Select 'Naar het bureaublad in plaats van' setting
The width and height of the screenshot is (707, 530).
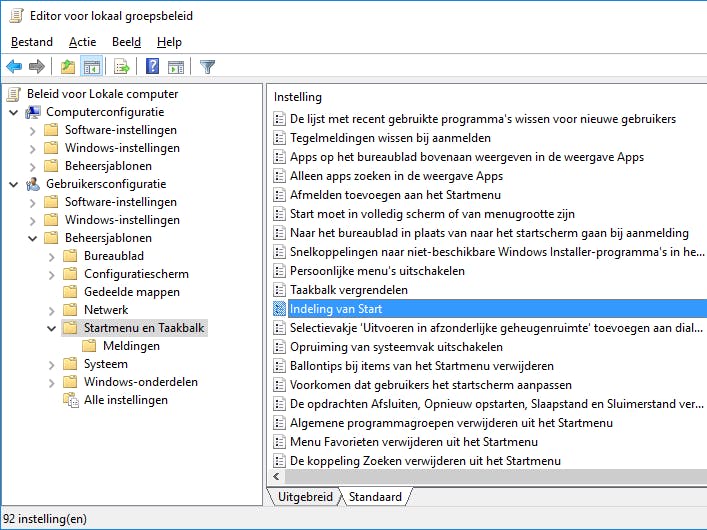tap(489, 233)
